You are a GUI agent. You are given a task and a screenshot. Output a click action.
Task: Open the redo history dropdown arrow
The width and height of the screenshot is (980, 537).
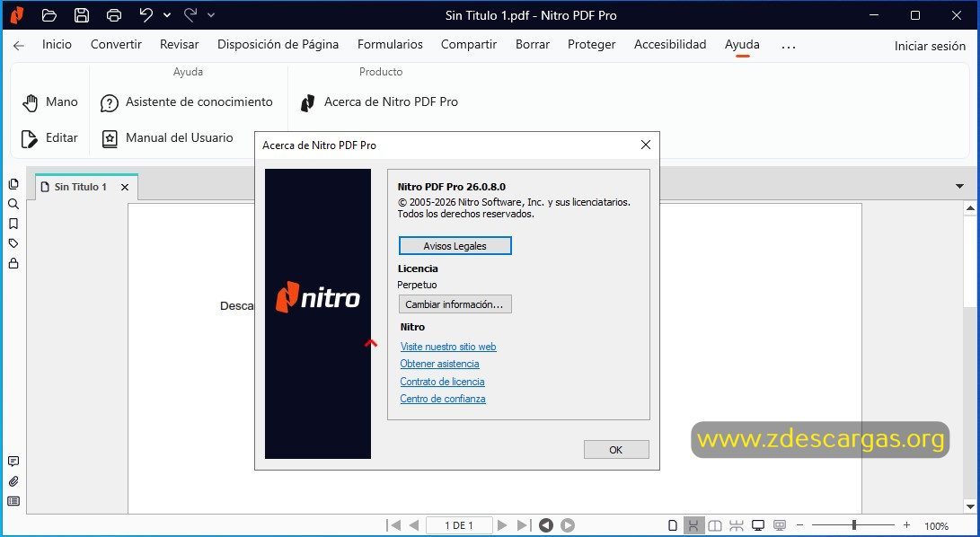[x=210, y=15]
